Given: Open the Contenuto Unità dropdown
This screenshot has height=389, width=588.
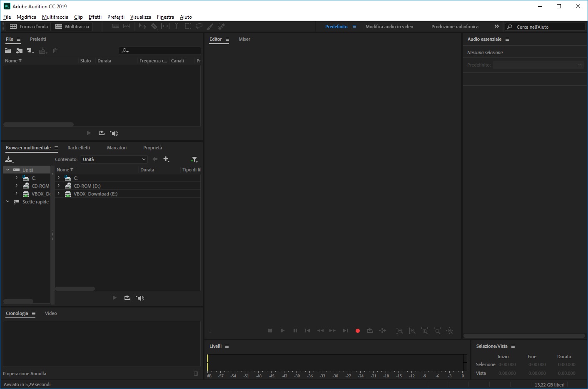Looking at the screenshot, I should point(114,159).
